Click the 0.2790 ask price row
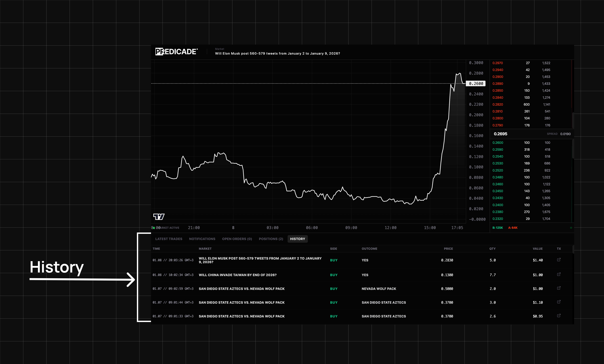 coord(498,125)
